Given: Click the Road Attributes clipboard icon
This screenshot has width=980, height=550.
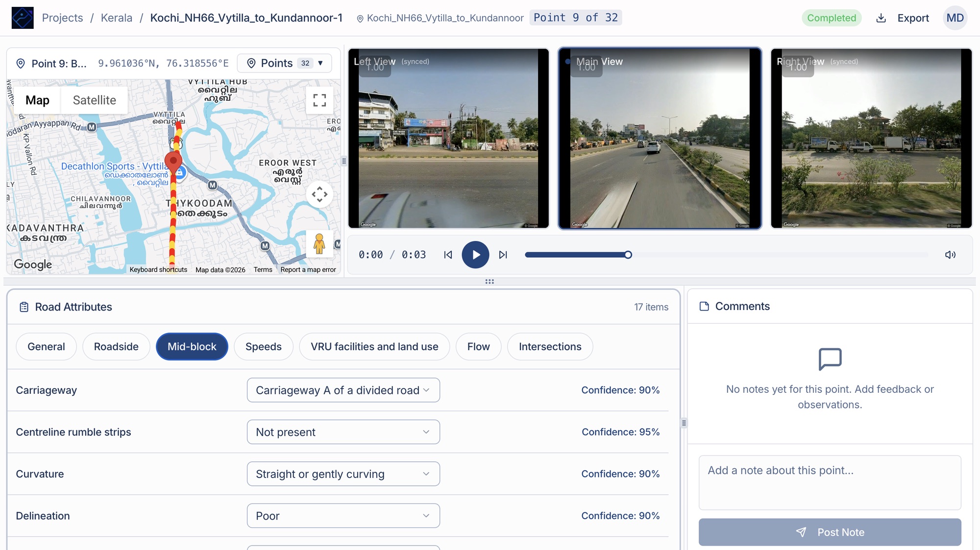Looking at the screenshot, I should click(24, 307).
